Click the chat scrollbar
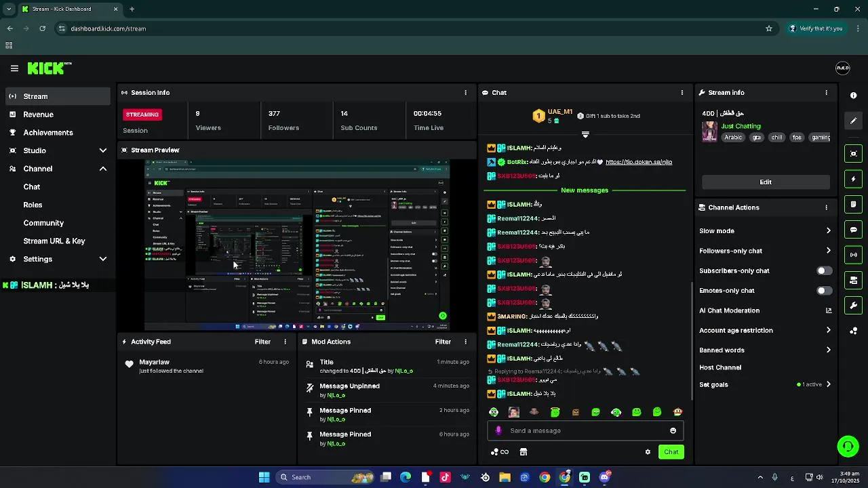868x488 pixels. 692,342
